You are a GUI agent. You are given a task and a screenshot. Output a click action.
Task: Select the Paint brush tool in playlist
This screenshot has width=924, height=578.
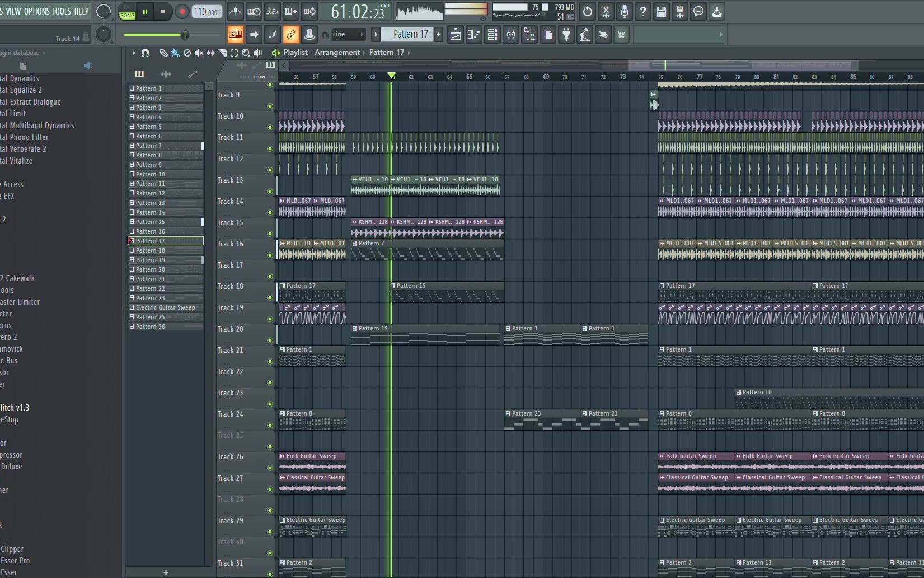[x=175, y=53]
